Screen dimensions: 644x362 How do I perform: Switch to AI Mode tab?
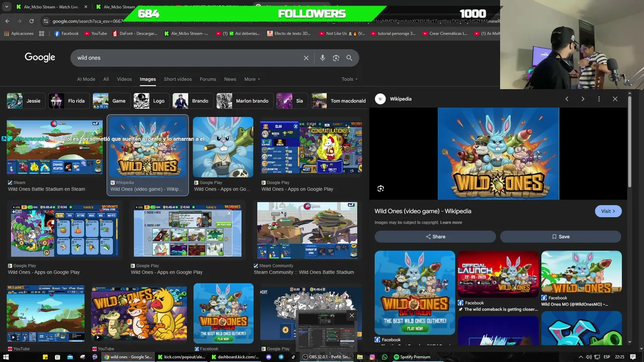tap(86, 79)
